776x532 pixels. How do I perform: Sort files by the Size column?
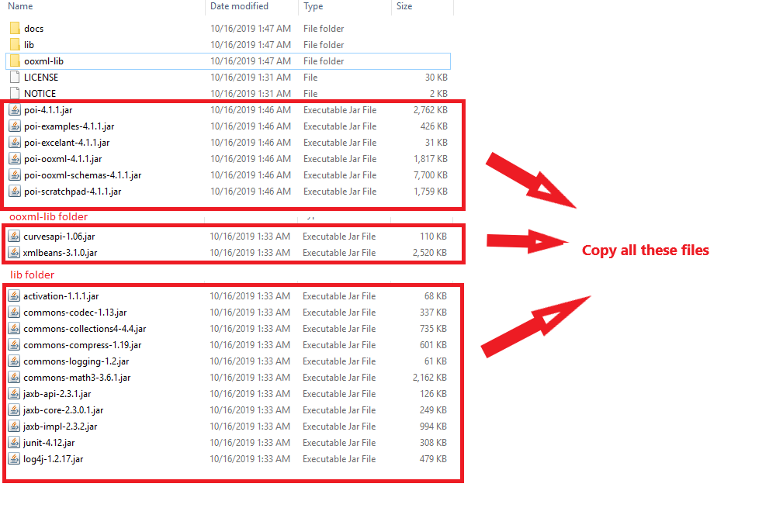click(404, 6)
